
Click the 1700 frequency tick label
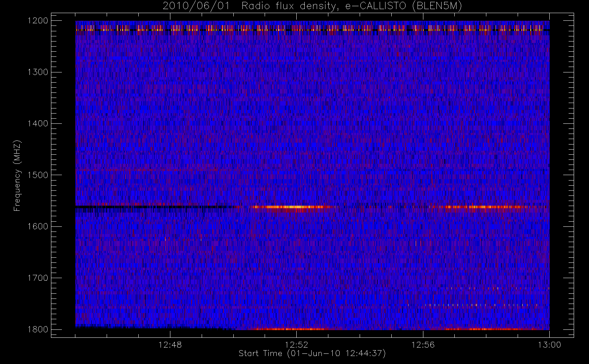click(38, 278)
